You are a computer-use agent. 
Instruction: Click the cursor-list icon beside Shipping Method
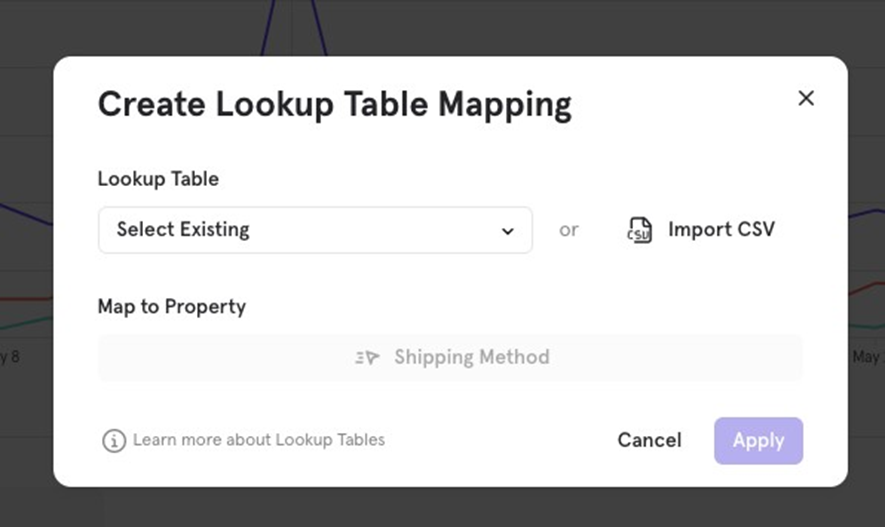click(x=368, y=357)
